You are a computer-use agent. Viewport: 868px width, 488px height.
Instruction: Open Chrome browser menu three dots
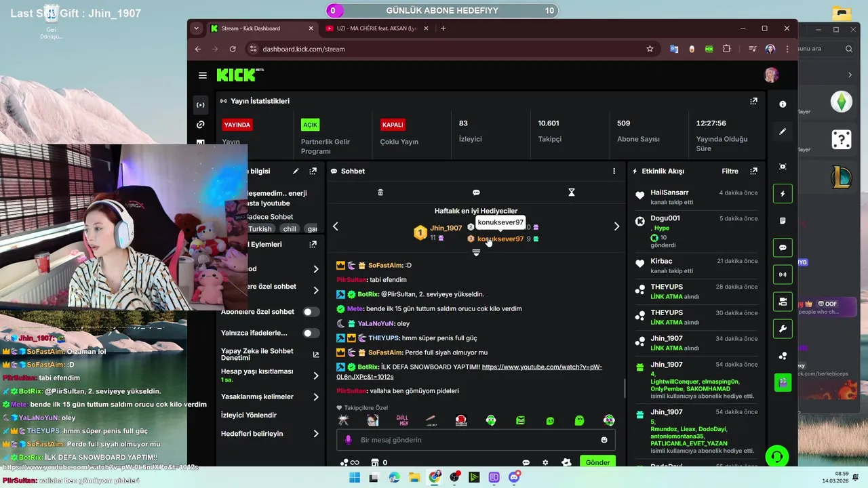point(787,49)
